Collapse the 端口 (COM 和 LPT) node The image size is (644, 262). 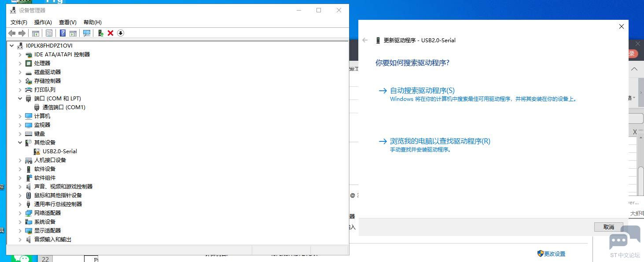tap(20, 99)
